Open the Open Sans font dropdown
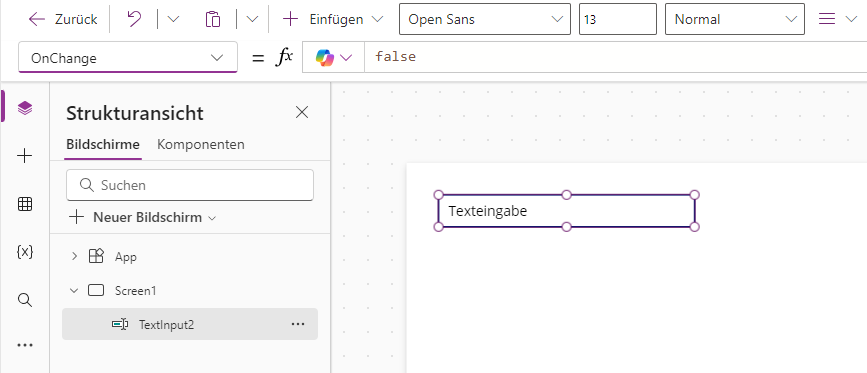 484,19
